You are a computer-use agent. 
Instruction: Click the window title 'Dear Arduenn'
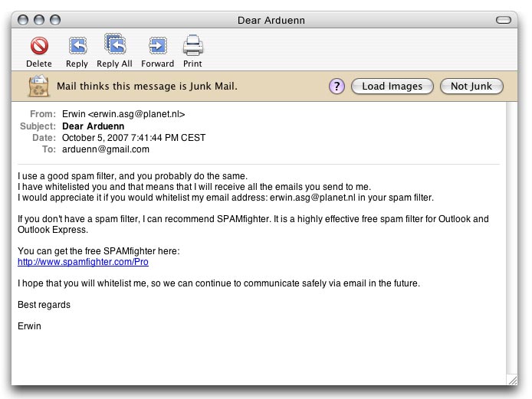click(271, 21)
